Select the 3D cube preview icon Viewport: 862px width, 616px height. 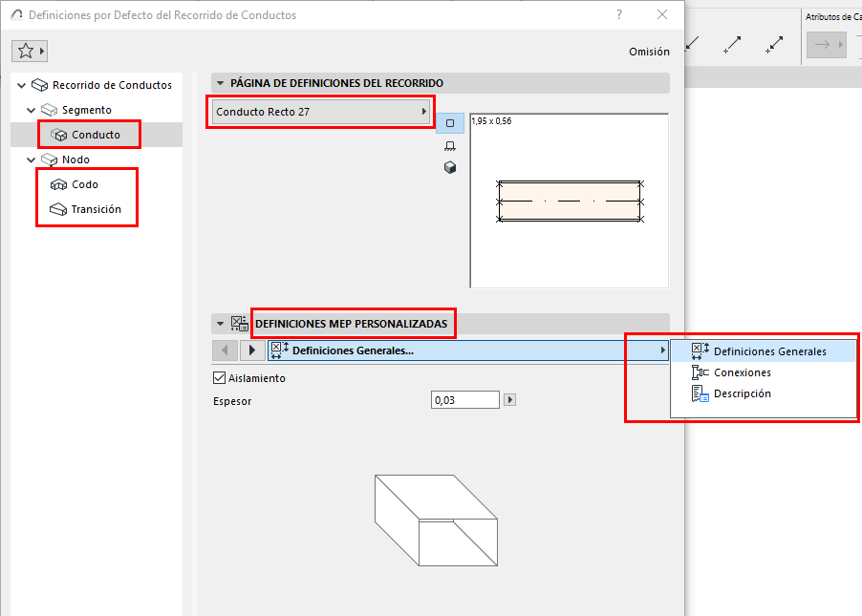[x=450, y=167]
